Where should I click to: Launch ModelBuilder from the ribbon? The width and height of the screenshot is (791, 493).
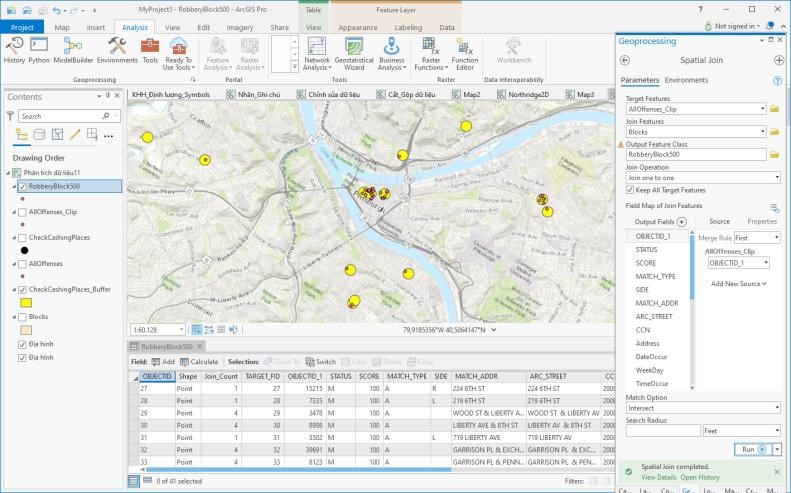click(x=73, y=50)
